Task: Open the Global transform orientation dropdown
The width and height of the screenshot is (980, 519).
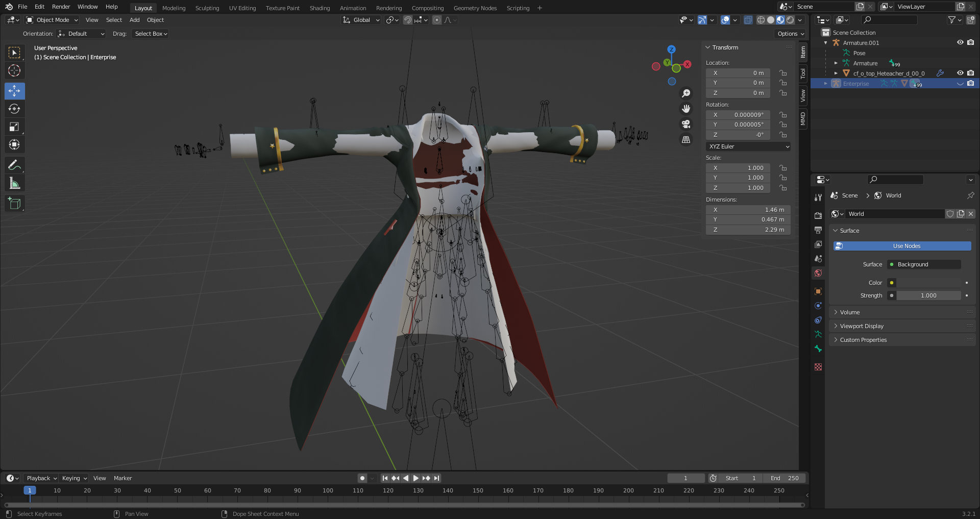Action: pyautogui.click(x=361, y=20)
